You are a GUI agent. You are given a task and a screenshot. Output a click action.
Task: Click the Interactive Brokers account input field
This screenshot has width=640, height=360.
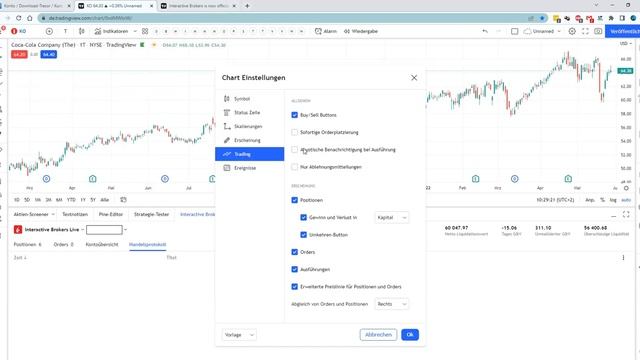[x=104, y=230]
